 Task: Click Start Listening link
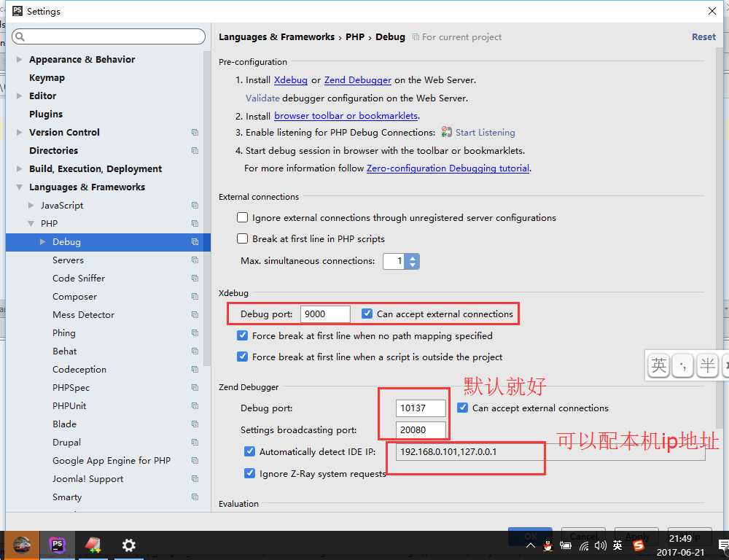[485, 133]
